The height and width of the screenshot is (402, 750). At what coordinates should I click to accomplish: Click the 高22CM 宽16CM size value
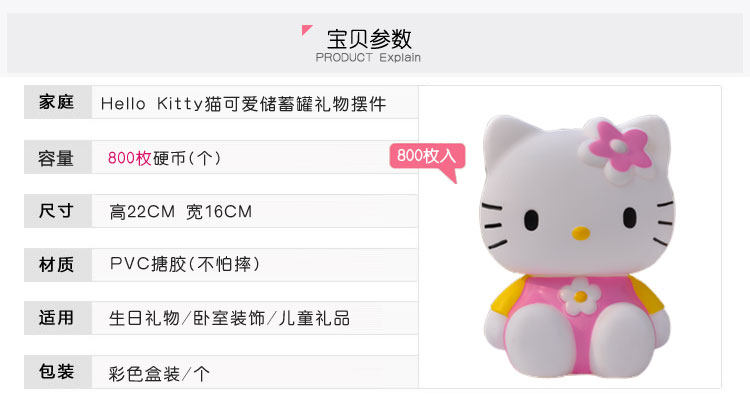click(x=180, y=212)
